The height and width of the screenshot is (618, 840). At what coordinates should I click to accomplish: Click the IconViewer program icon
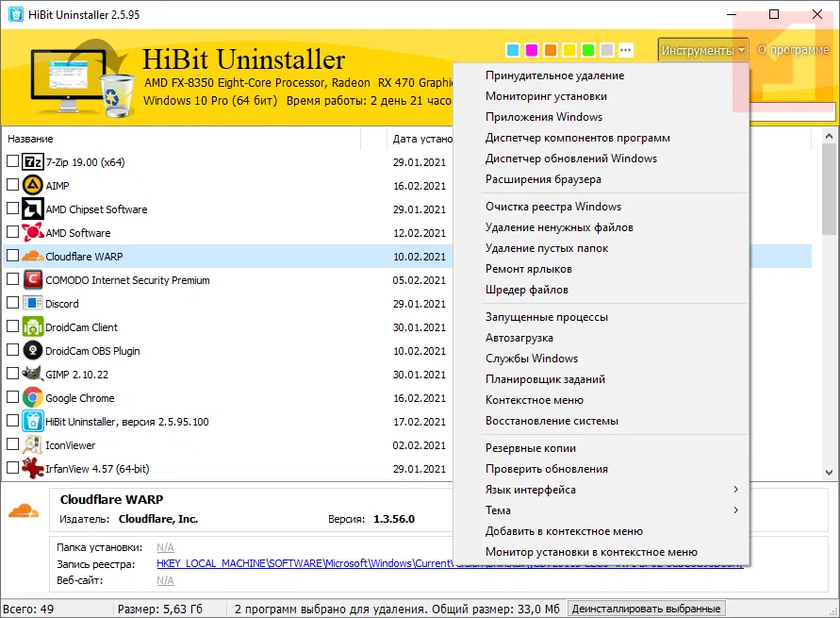(x=33, y=445)
